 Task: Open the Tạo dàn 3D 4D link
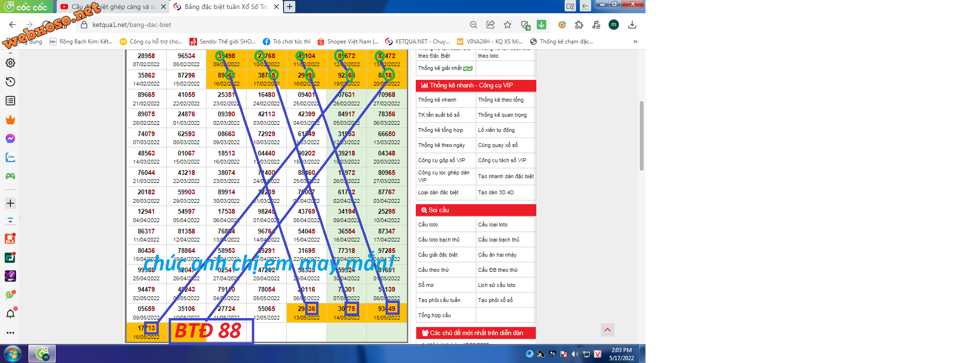[496, 192]
